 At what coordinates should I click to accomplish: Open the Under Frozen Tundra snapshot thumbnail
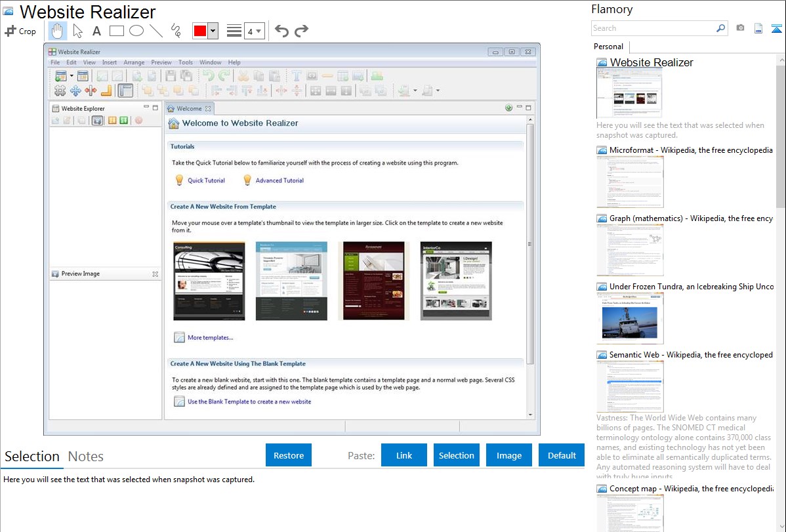(630, 318)
